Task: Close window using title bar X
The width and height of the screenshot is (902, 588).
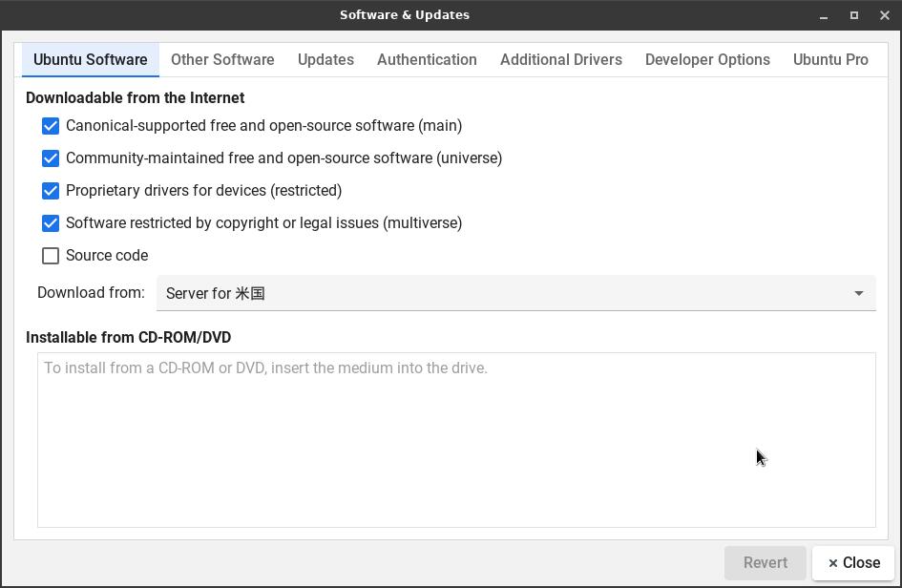Action: point(885,15)
